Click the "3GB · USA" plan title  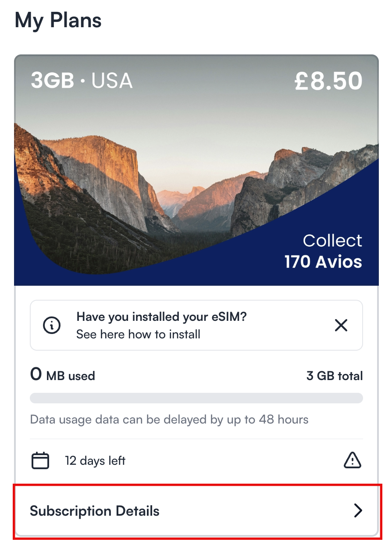pyautogui.click(x=82, y=81)
